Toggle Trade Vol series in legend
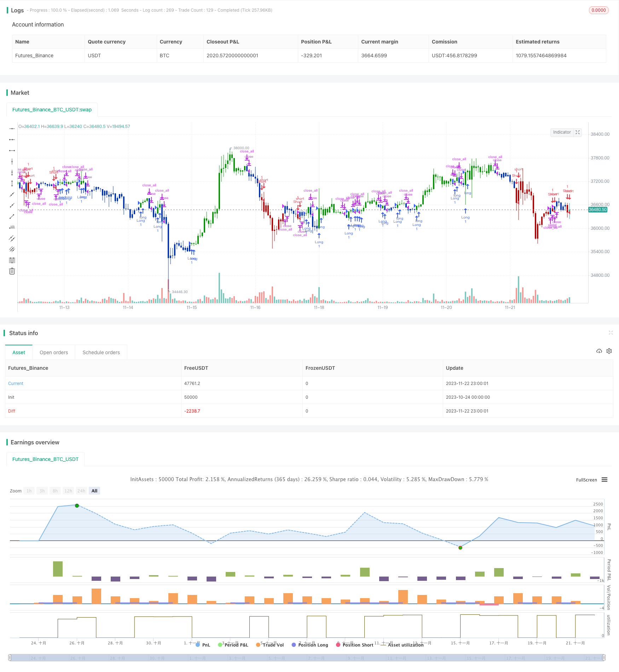 (270, 645)
